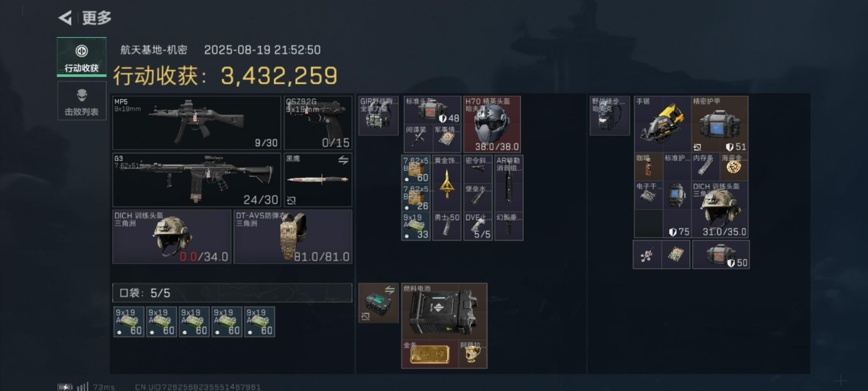
Task: Open the 行动收获 tab
Action: tap(82, 57)
